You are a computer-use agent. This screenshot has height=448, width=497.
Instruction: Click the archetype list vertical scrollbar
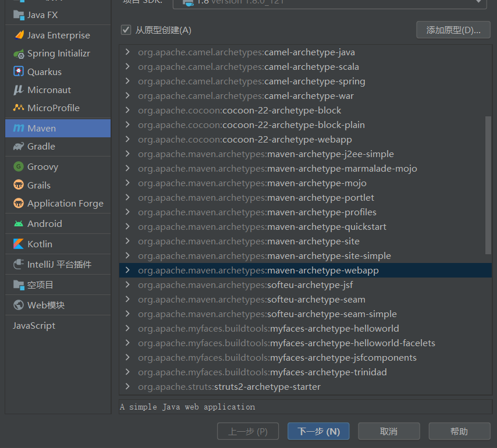488,186
